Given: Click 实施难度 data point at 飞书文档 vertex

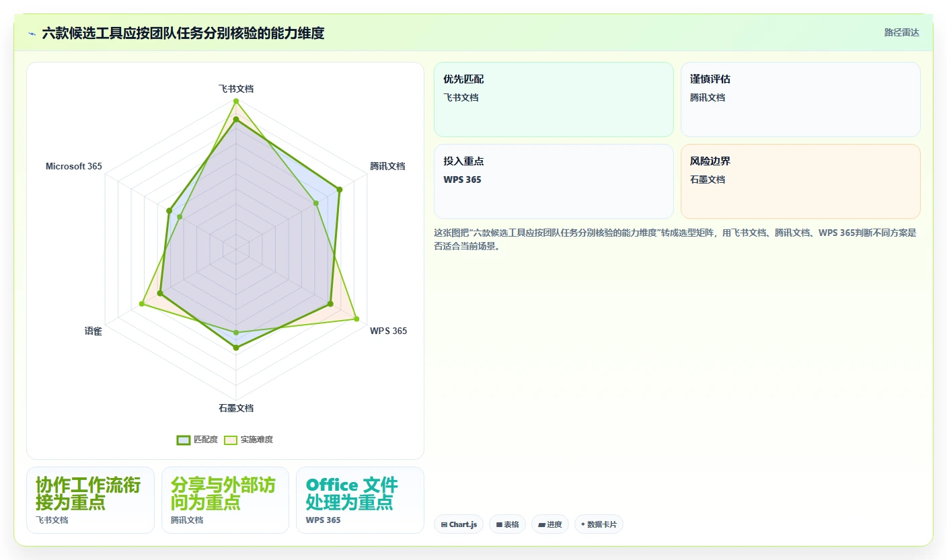Looking at the screenshot, I should tap(236, 101).
